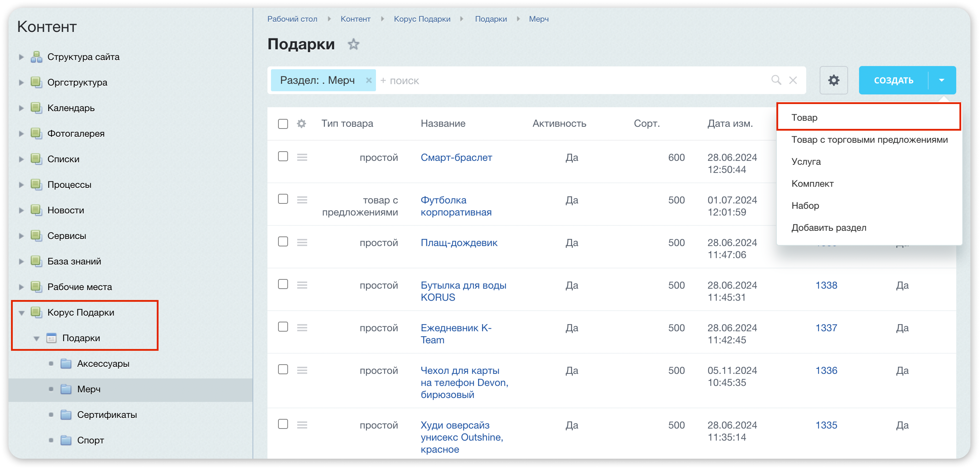Expand the База знаний tree node
This screenshot has height=469, width=980.
point(21,261)
